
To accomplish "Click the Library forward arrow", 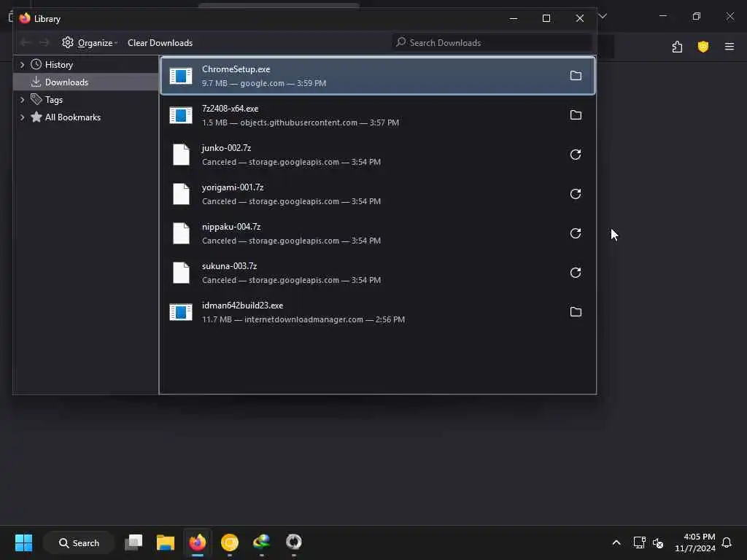I will point(44,43).
